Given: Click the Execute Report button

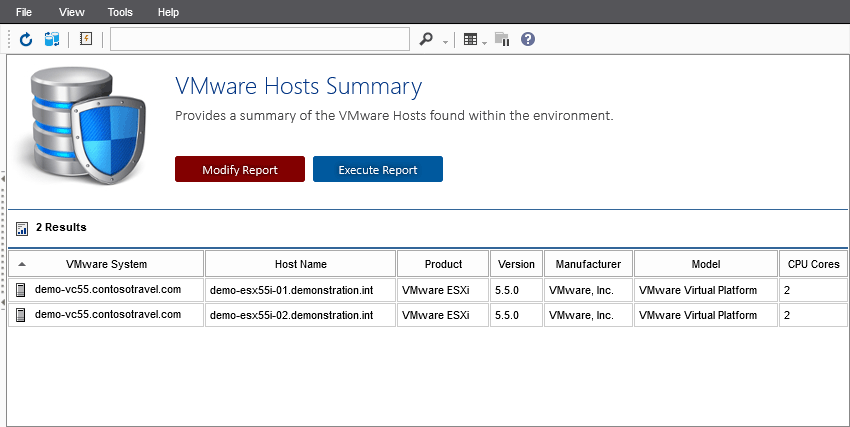Looking at the screenshot, I should pyautogui.click(x=378, y=169).
